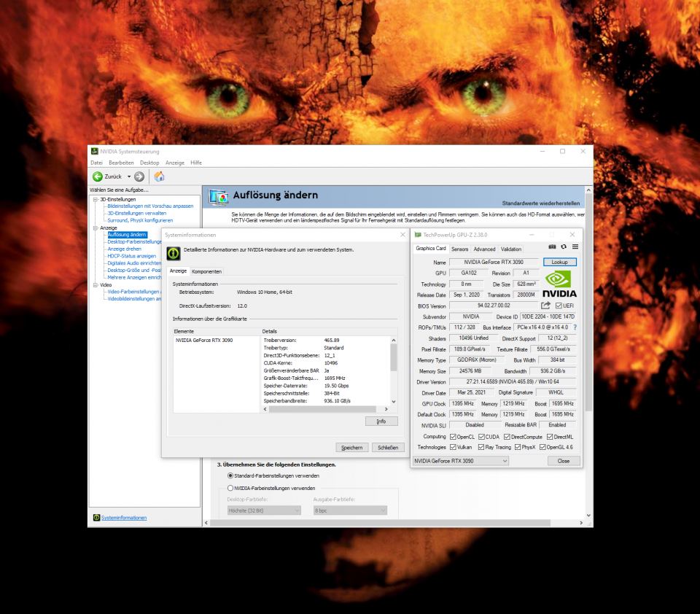Click NVIDIA Systemsteuerung title bar icon
This screenshot has height=614, width=700.
click(95, 152)
